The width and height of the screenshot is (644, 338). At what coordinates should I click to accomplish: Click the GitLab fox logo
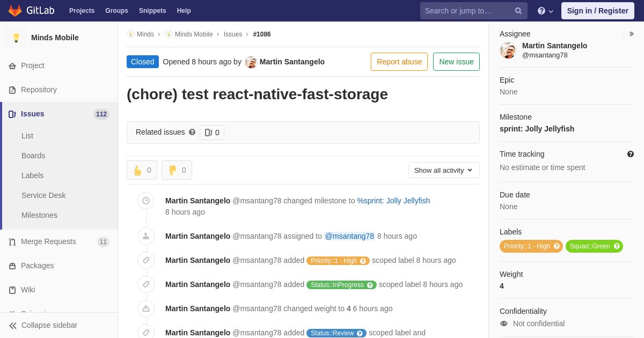pos(15,11)
